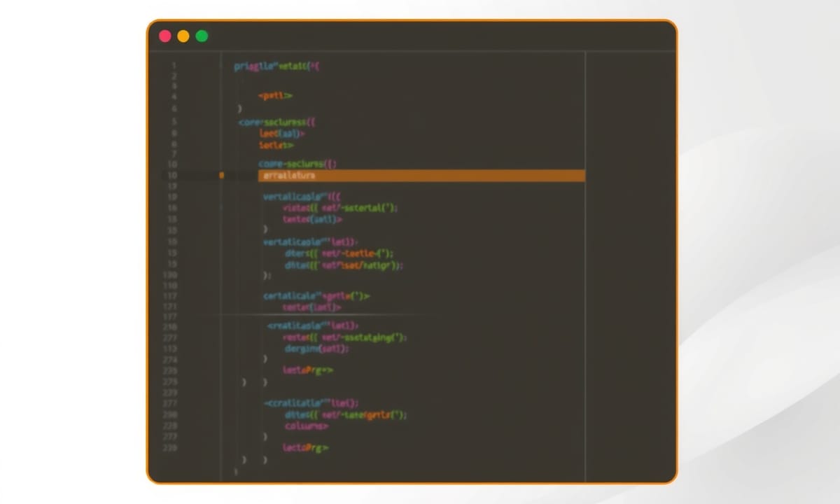The image size is (840, 504).
Task: Click the green maximize window button
Action: click(x=202, y=36)
